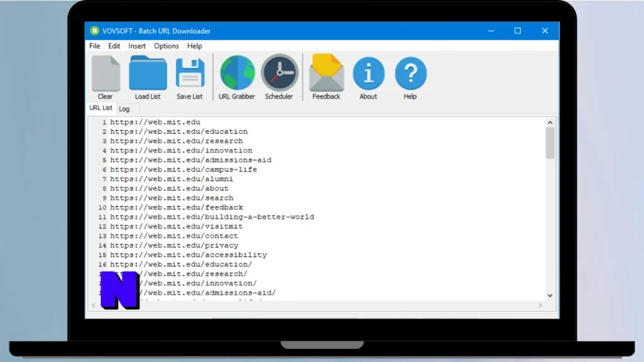Screen dimensions: 644x362
Task: Click the Help question mark icon
Action: (410, 74)
